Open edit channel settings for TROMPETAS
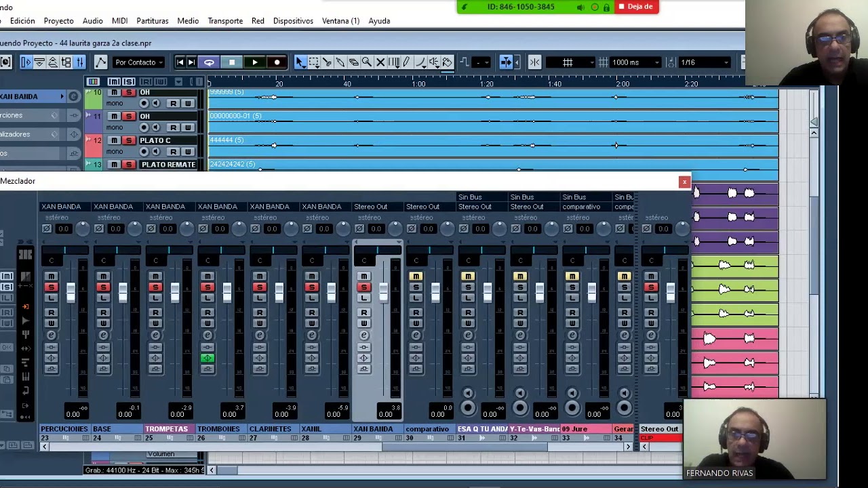This screenshot has width=868, height=488. click(x=155, y=335)
